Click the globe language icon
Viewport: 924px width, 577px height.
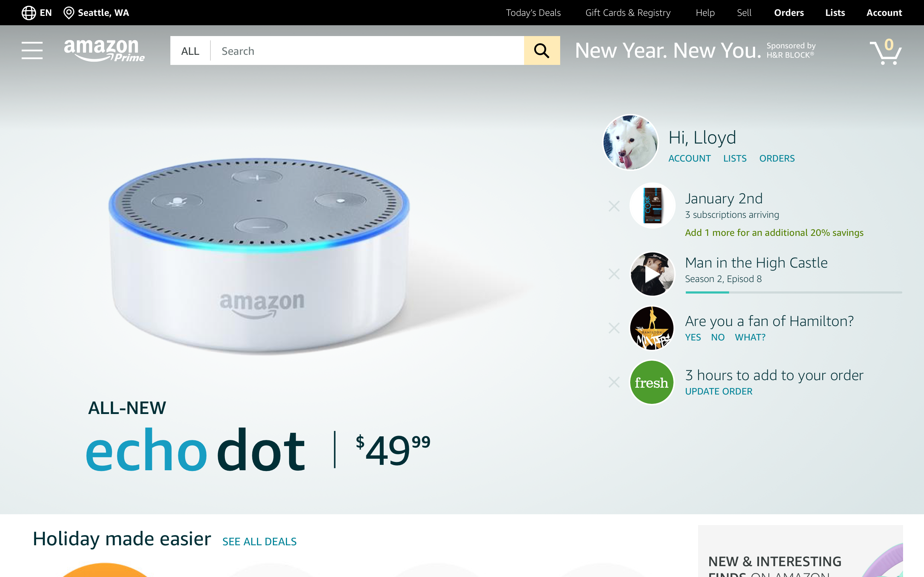click(x=29, y=13)
